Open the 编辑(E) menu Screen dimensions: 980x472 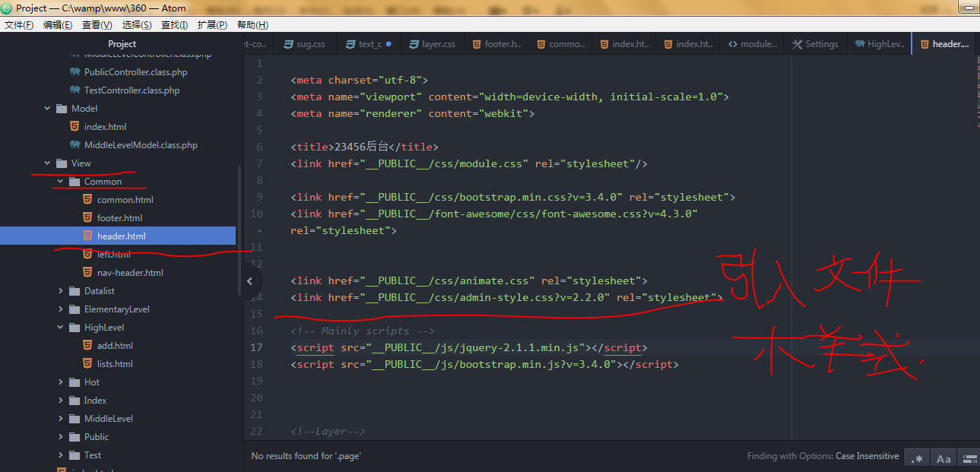click(x=58, y=25)
